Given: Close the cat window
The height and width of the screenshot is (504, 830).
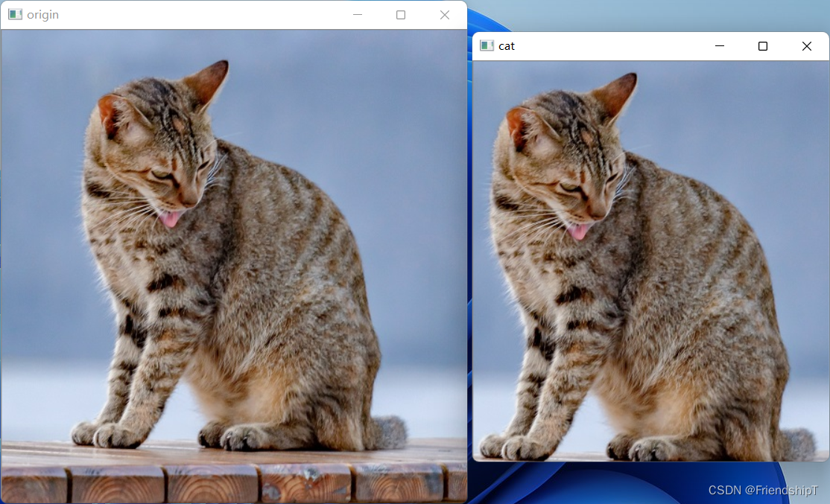Looking at the screenshot, I should coord(806,46).
